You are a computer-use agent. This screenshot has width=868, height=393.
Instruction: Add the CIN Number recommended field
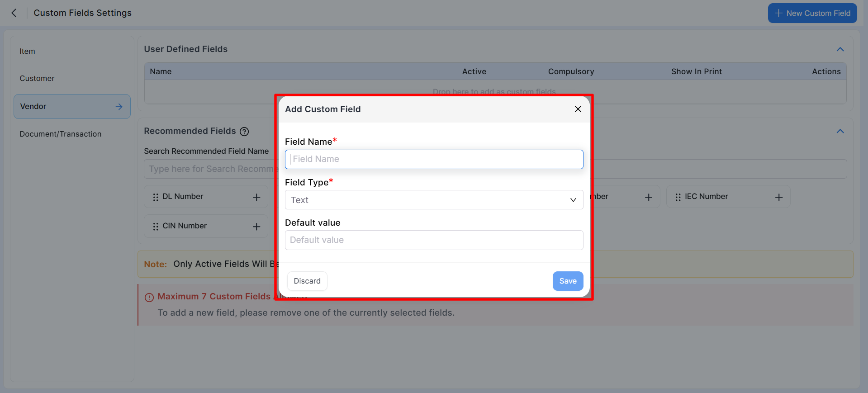(256, 227)
